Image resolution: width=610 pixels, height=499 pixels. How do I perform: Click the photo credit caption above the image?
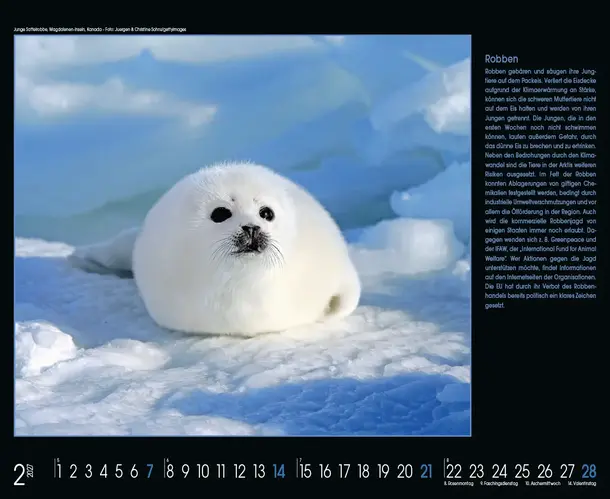pos(100,30)
